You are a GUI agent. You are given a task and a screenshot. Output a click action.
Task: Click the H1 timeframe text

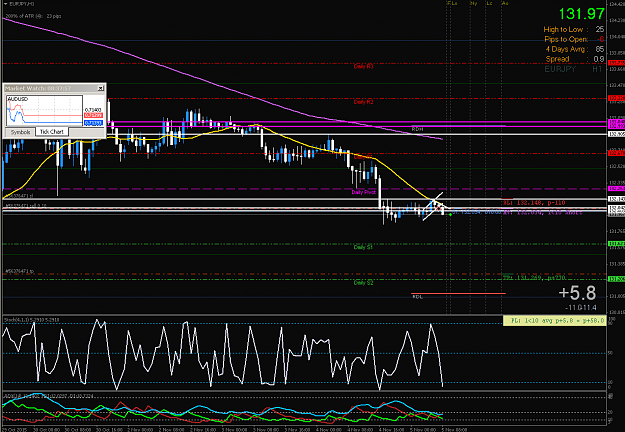597,69
